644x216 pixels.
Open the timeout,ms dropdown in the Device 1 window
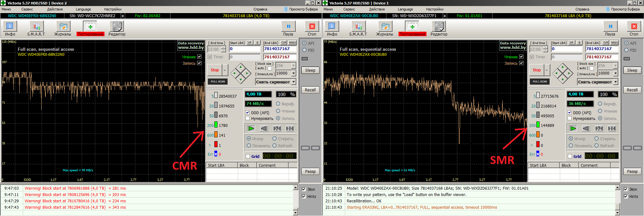pos(616,73)
